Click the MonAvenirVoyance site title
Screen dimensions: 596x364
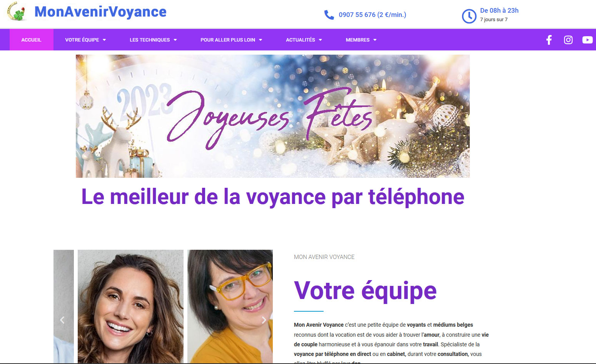click(x=100, y=12)
